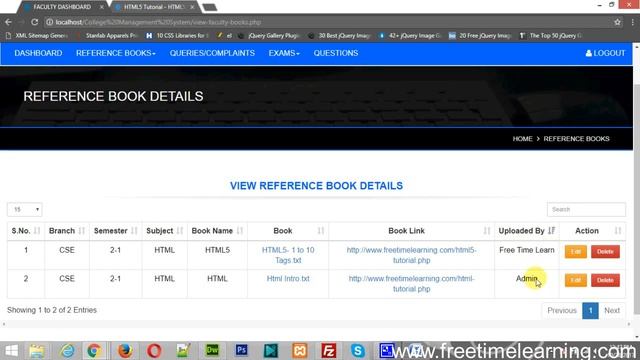Click the Next pagination button
The height and width of the screenshot is (360, 640).
point(612,311)
